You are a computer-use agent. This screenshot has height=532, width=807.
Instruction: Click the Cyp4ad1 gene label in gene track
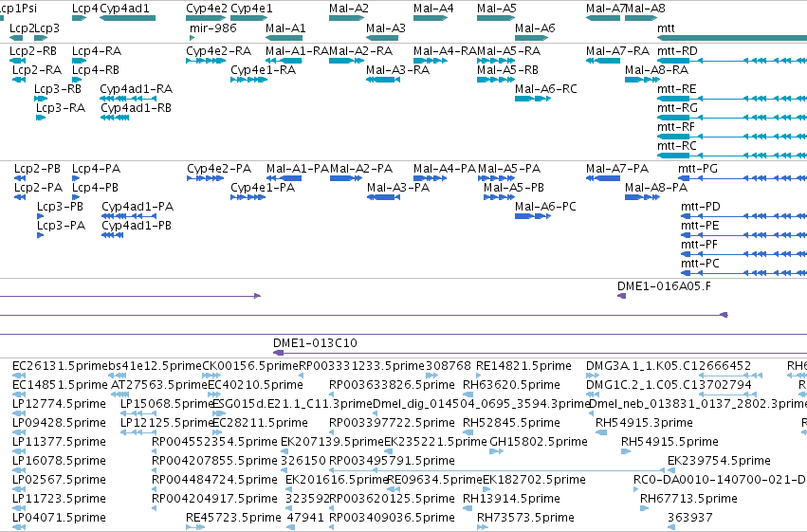pos(124,9)
